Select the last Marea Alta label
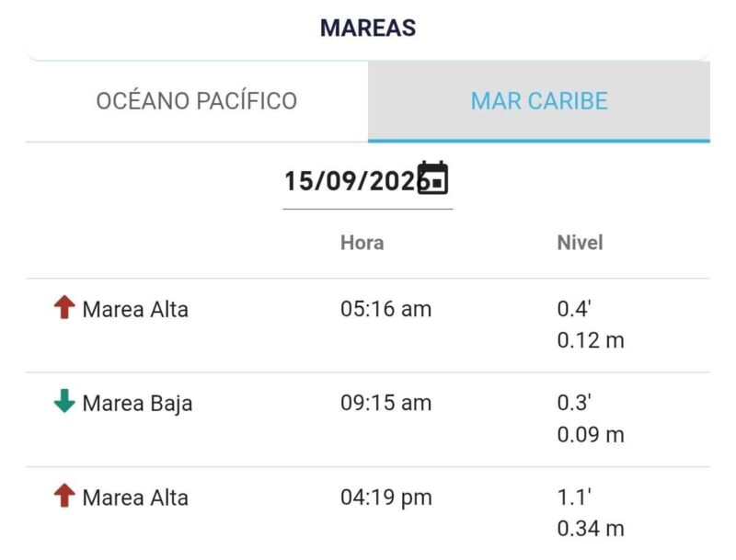Viewport: 736px width, 560px height. coord(135,497)
